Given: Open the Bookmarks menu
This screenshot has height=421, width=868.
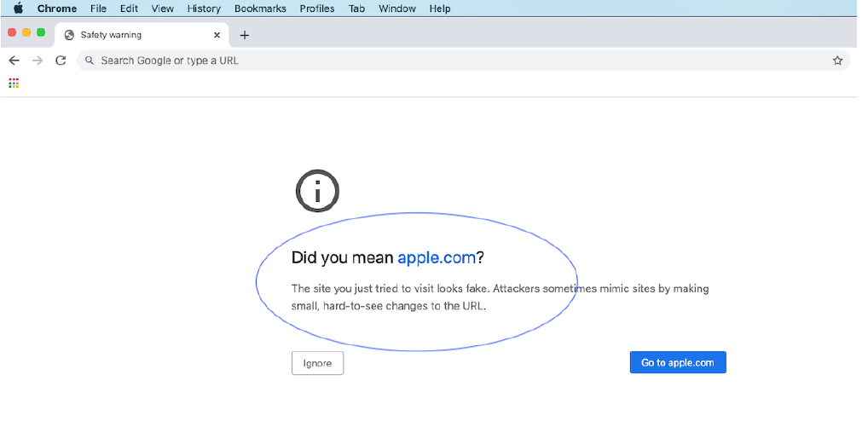Looking at the screenshot, I should click(x=260, y=9).
